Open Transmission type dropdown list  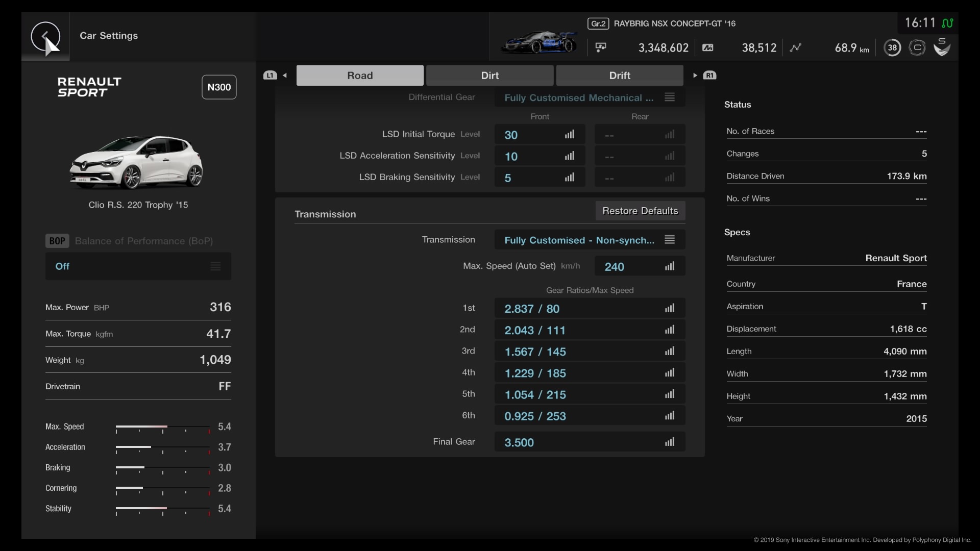590,240
